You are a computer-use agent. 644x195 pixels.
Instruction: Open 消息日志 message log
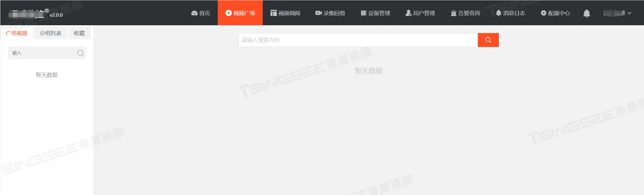click(x=510, y=13)
